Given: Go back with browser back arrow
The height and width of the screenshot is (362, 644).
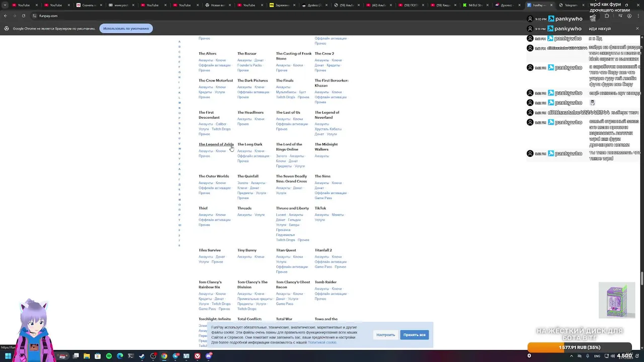Looking at the screenshot, I should [x=6, y=16].
